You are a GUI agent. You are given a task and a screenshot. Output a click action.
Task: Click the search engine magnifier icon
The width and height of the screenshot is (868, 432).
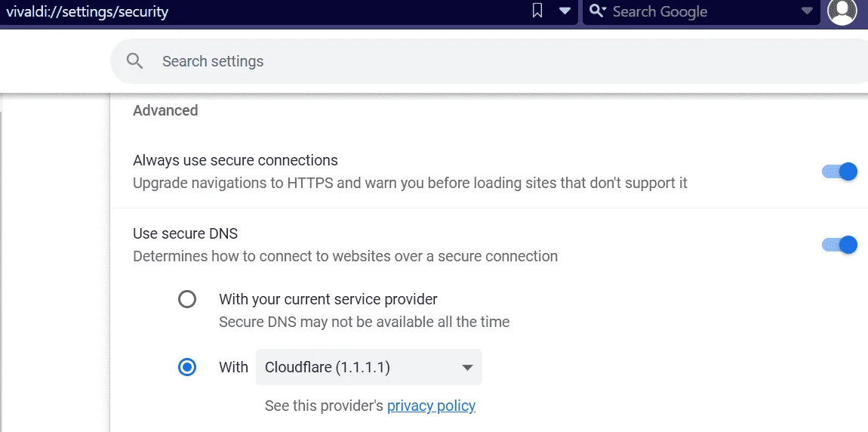coord(597,11)
